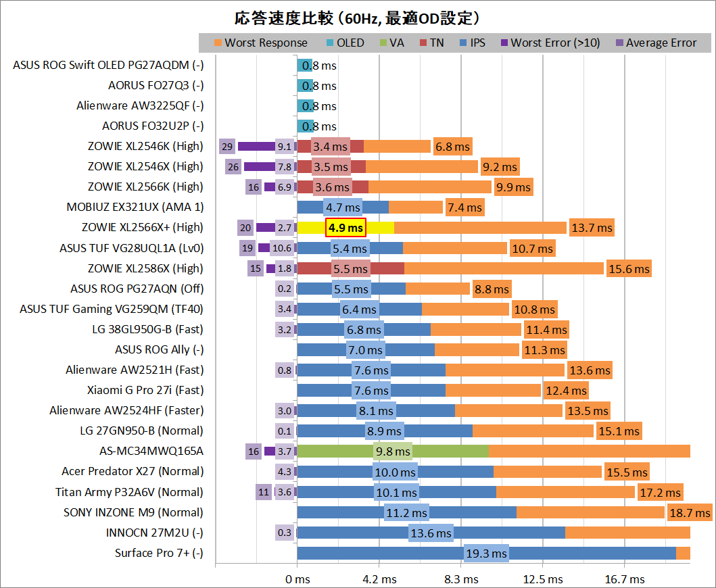Click the average error value 10.6
The width and height of the screenshot is (716, 588).
point(282,248)
